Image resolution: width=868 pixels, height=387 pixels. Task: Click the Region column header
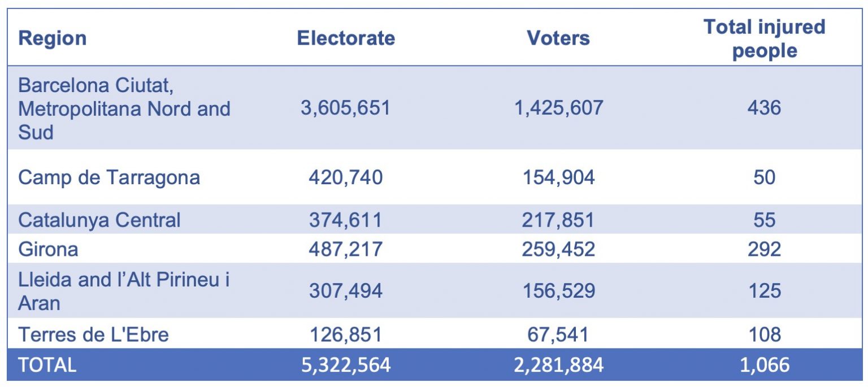[53, 38]
